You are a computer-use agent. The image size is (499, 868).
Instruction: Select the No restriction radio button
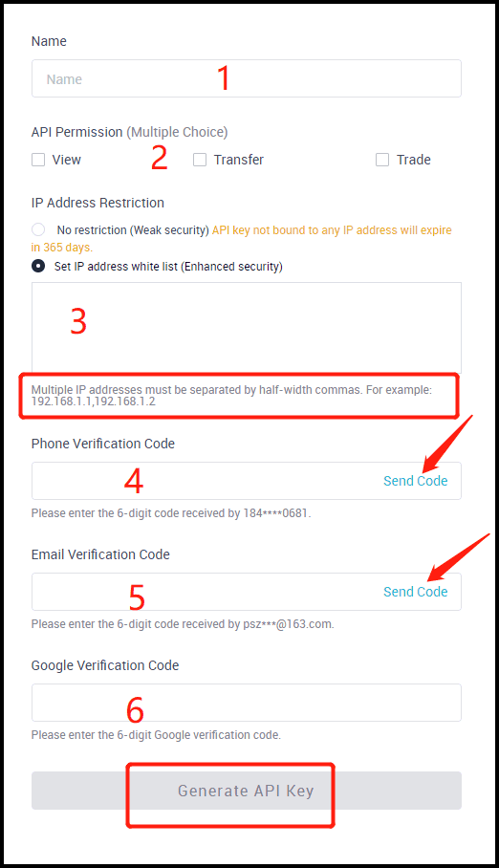pos(38,229)
